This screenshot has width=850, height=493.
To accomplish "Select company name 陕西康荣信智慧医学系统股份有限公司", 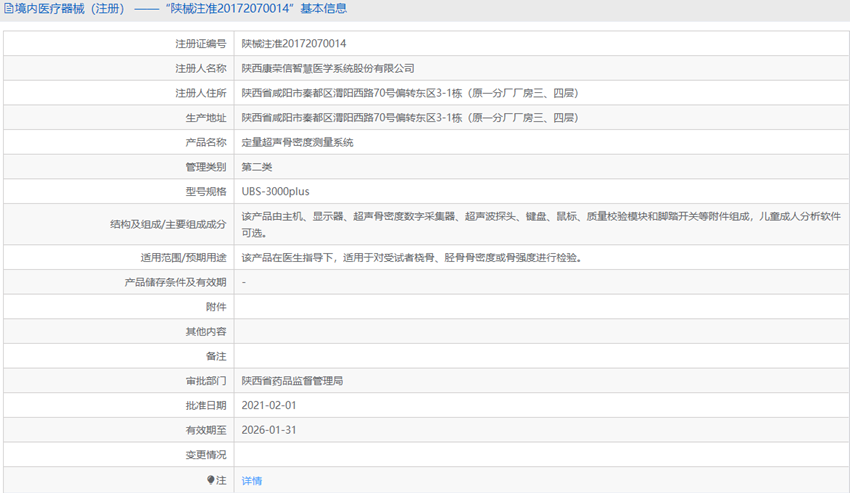I will [x=328, y=68].
